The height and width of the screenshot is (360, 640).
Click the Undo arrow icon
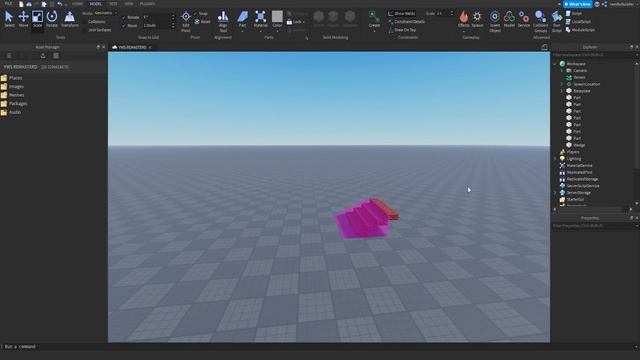(x=60, y=4)
